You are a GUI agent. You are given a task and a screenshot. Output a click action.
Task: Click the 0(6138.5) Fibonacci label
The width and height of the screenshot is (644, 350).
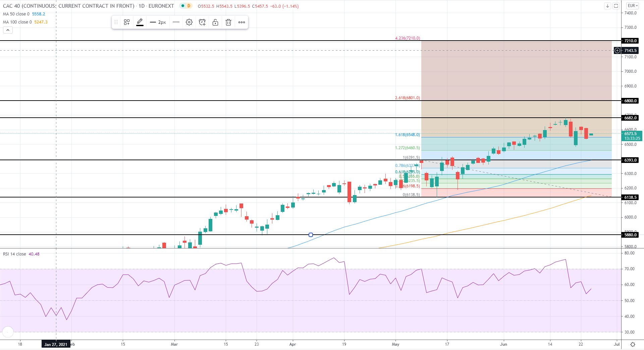[411, 195]
